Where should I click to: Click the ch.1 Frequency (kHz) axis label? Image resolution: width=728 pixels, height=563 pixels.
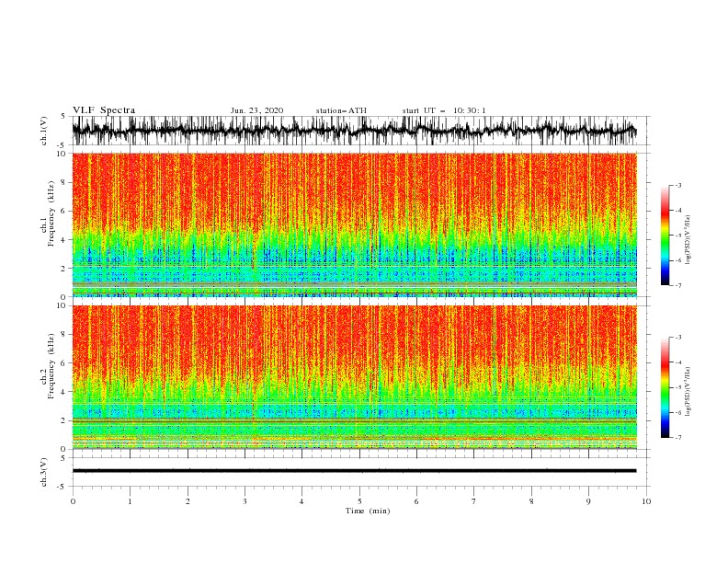48,213
